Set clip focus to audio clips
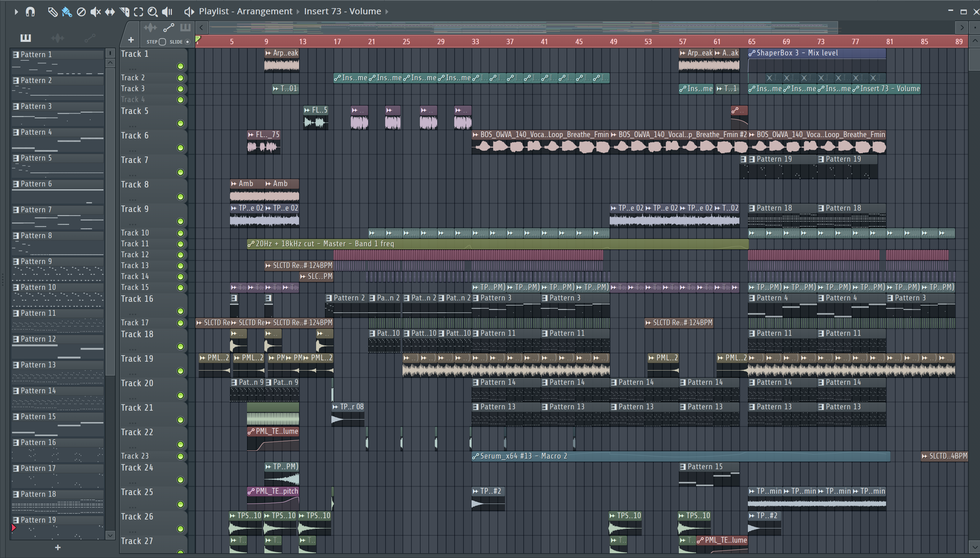The height and width of the screenshot is (558, 980). (150, 28)
